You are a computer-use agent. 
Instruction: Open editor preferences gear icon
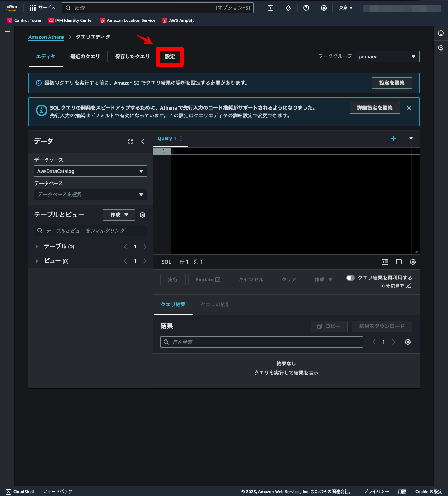(413, 262)
